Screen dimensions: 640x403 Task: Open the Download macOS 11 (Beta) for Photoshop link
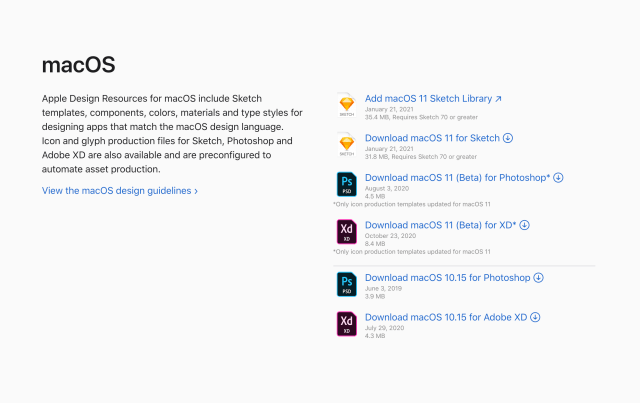click(x=457, y=178)
